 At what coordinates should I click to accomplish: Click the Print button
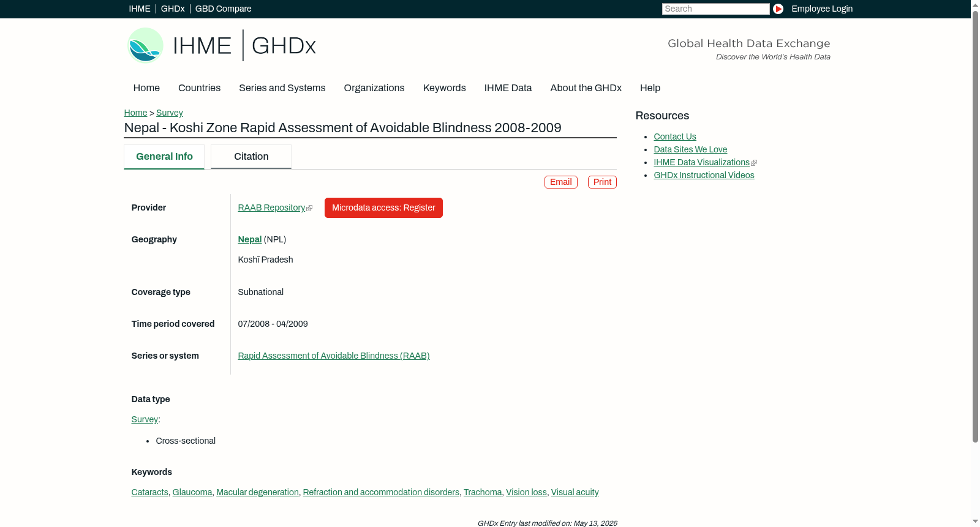(602, 182)
